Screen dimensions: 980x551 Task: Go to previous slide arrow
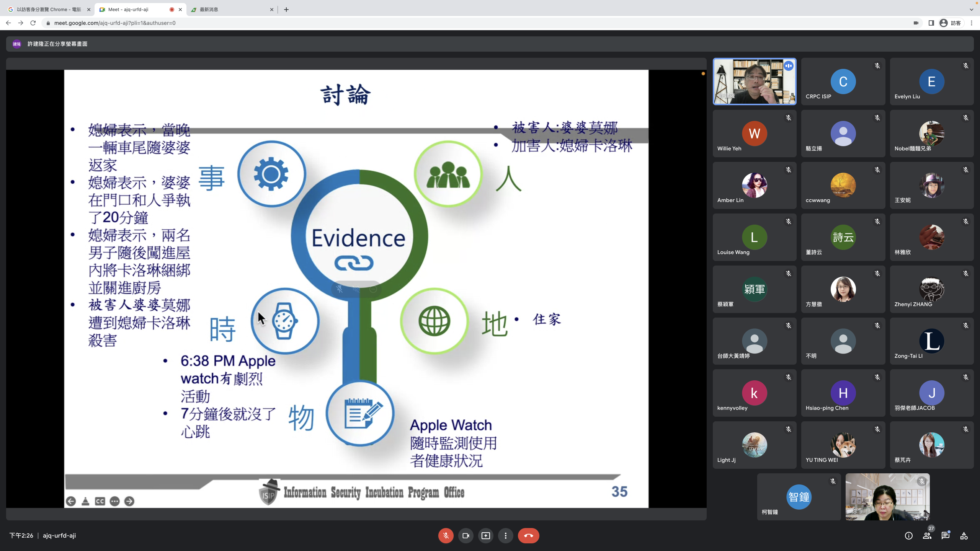point(71,501)
